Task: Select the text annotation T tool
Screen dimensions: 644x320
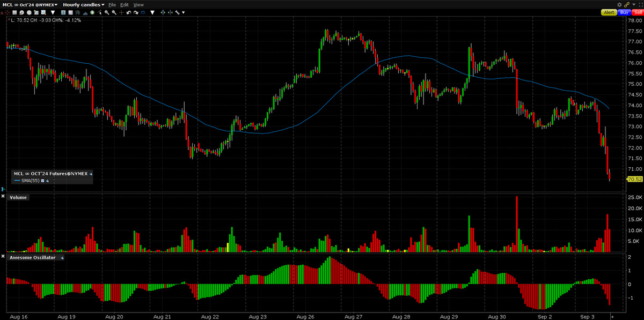Action: point(63,12)
